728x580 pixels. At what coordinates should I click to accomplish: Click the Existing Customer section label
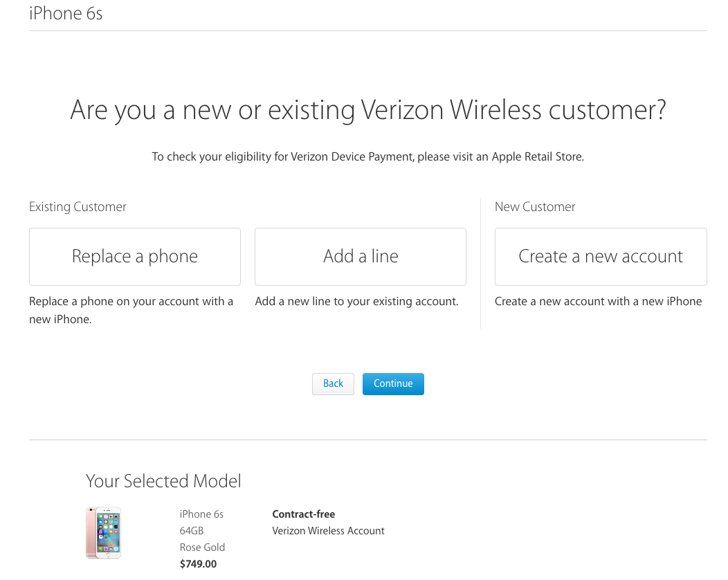(78, 207)
